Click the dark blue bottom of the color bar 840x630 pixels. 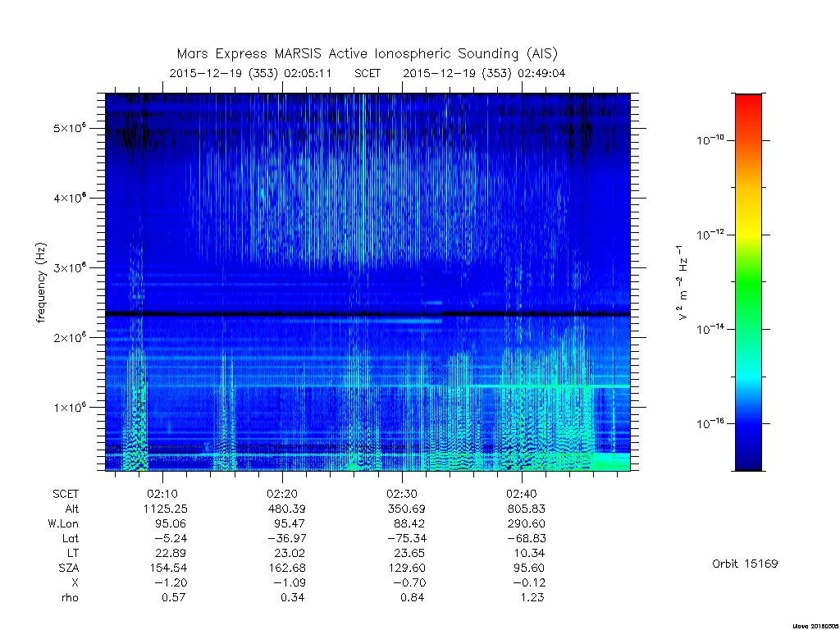click(x=748, y=458)
